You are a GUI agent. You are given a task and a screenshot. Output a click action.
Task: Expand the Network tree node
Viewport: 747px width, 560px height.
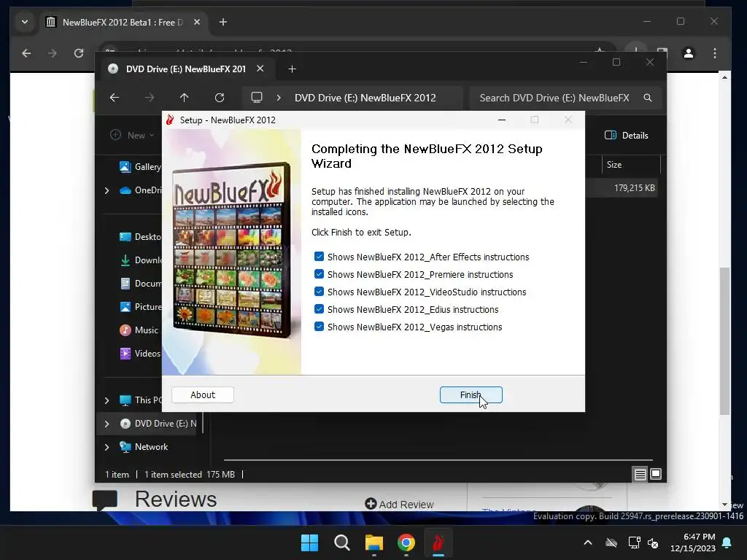click(x=107, y=447)
